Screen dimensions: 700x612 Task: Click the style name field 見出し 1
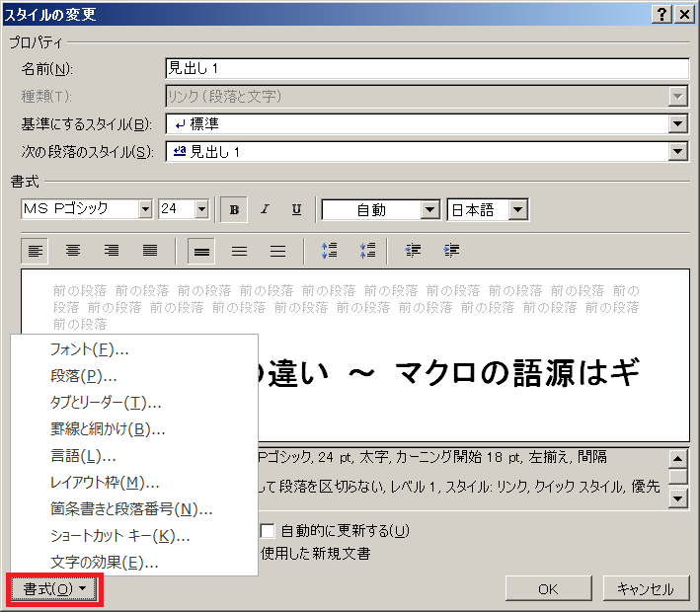click(x=427, y=68)
